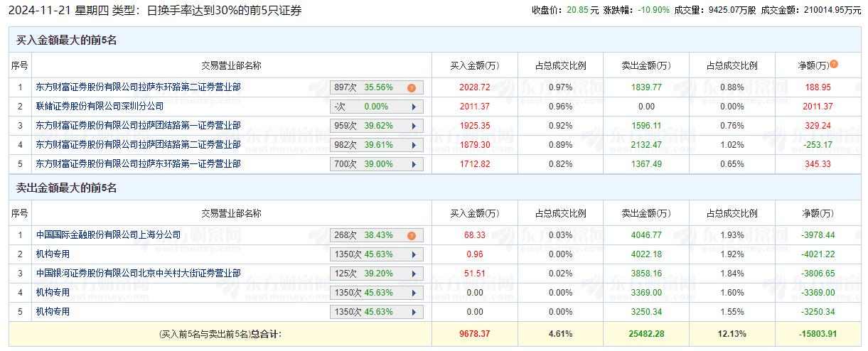This screenshot has height=351, width=868.
Task: Click the orange info icon next to 38.43%
Action: [411, 236]
